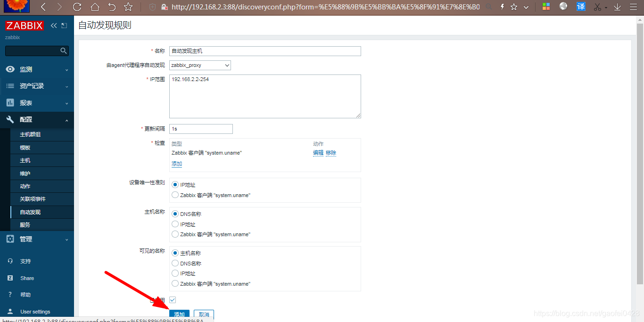Image resolution: width=644 pixels, height=322 pixels.
Task: Open the browser home page icon
Action: [x=95, y=7]
